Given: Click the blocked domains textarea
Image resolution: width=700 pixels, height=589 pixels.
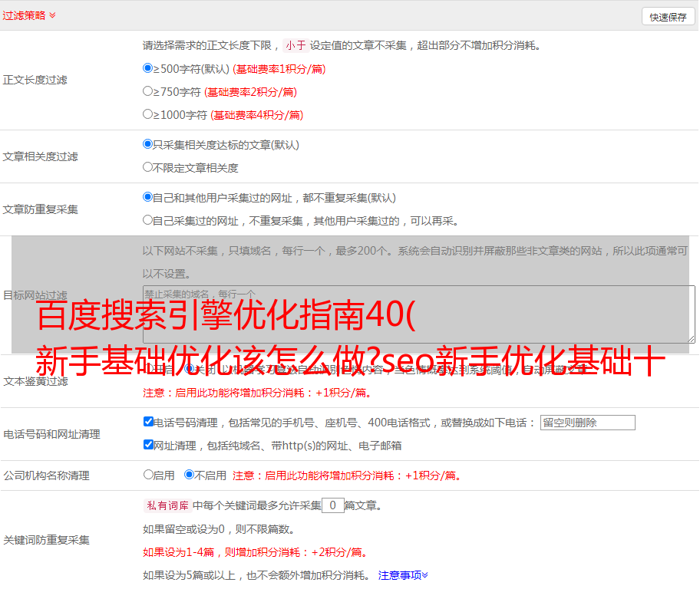Looking at the screenshot, I should pyautogui.click(x=418, y=314).
